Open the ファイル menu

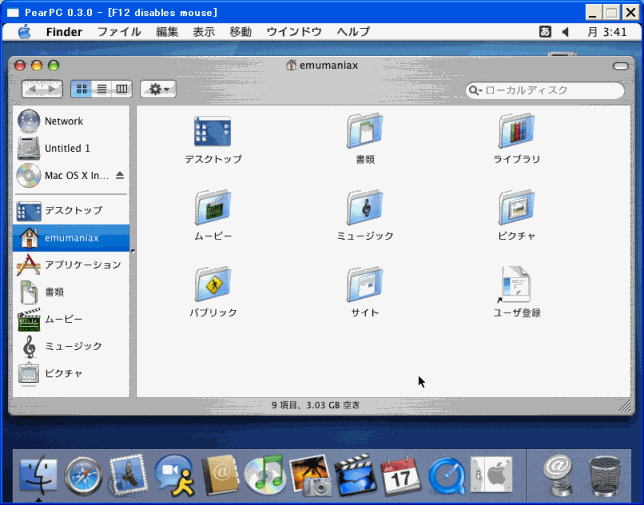118,32
